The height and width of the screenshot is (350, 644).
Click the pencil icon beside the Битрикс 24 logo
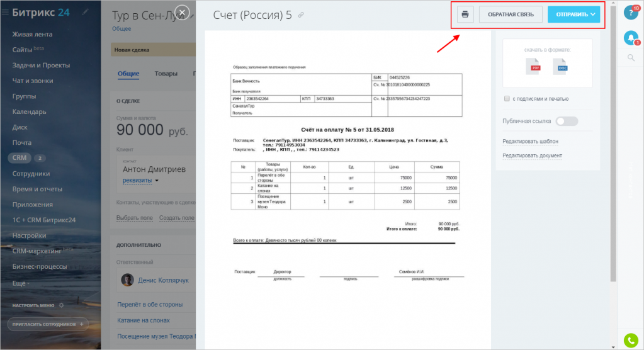tap(85, 13)
